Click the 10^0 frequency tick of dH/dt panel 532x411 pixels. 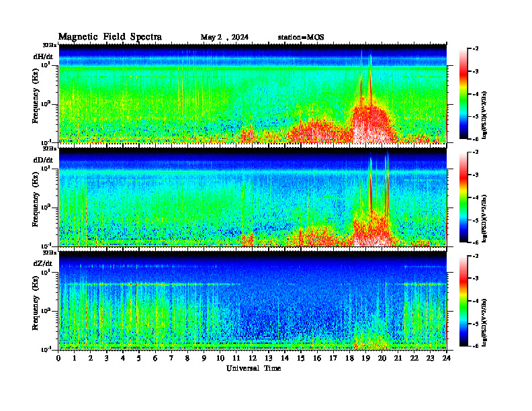[46, 103]
